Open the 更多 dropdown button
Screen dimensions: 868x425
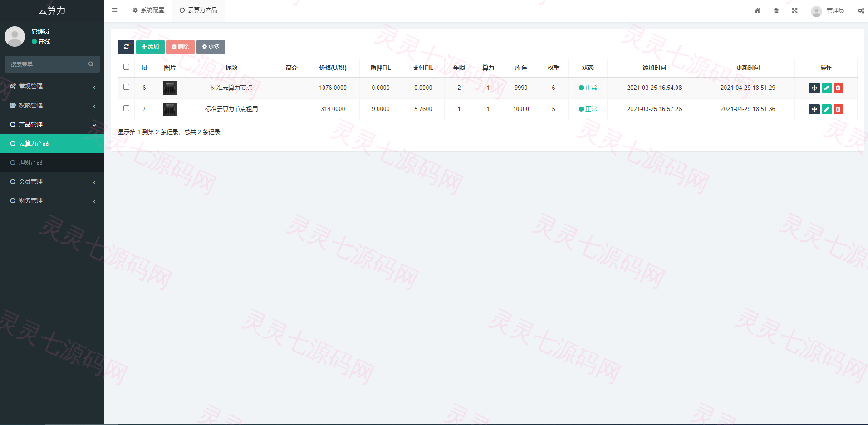211,47
